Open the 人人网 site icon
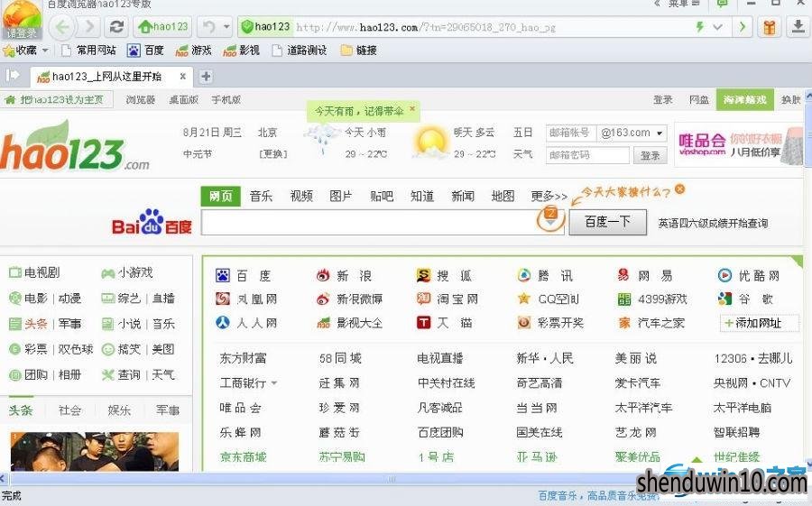812x506 pixels. pos(223,323)
